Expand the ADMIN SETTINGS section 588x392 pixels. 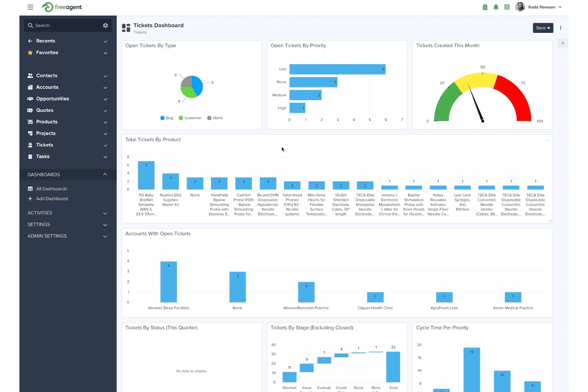68,236
